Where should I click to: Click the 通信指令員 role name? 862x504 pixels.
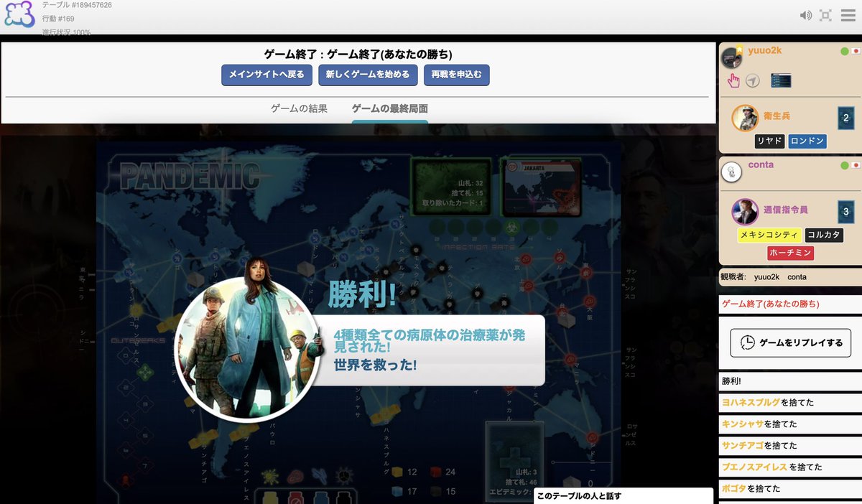pyautogui.click(x=785, y=210)
